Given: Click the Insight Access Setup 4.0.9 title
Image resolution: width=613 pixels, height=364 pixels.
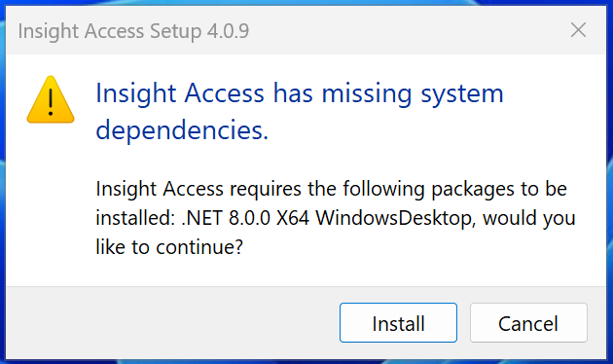Looking at the screenshot, I should click(x=133, y=31).
